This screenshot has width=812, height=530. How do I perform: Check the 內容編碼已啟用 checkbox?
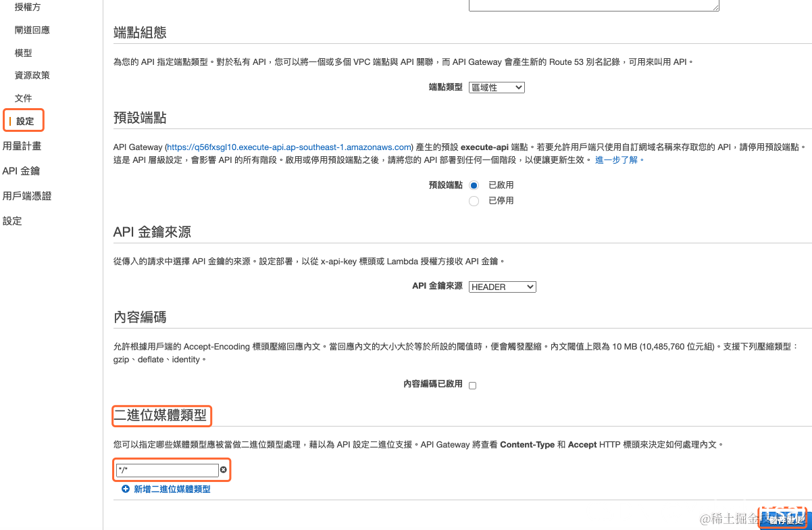click(x=472, y=385)
